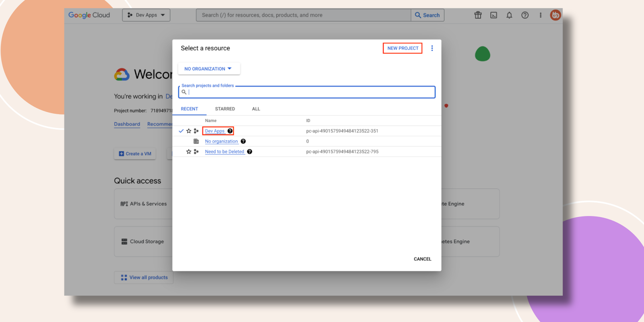
Task: Click the NEW PROJECT button
Action: 402,48
